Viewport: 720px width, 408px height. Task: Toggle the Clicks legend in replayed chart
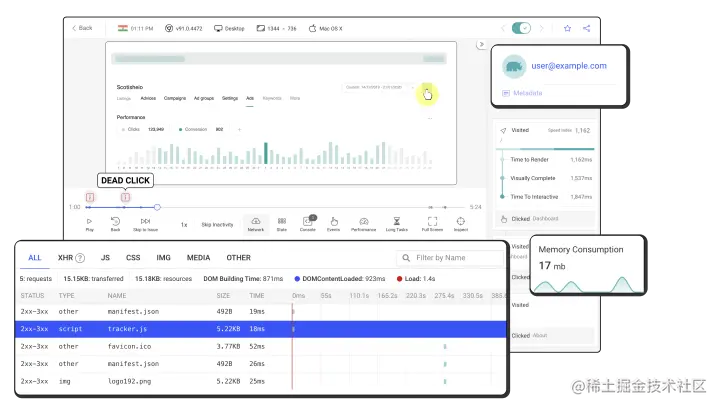click(142, 129)
